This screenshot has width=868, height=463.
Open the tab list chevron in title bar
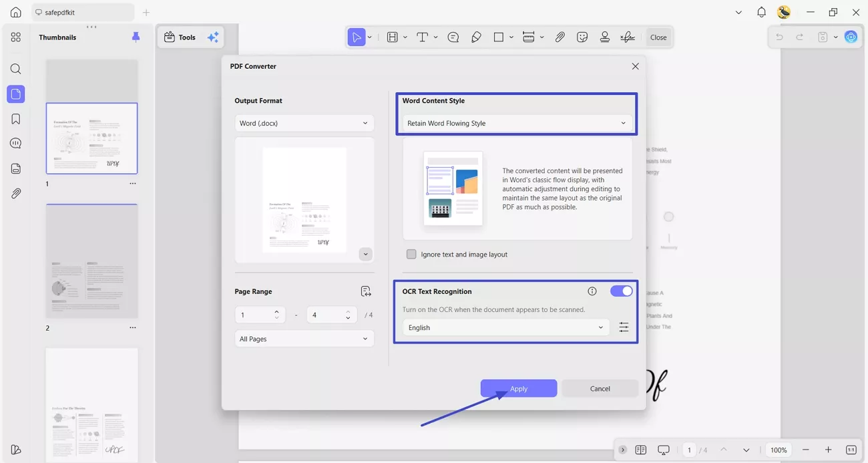[738, 12]
